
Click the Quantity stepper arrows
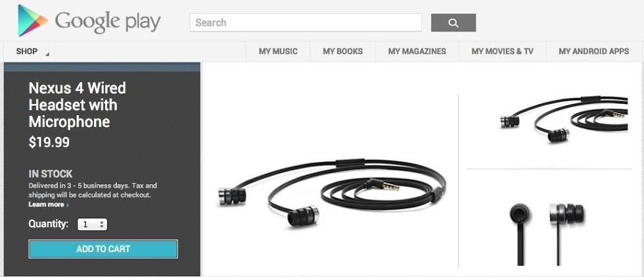pos(102,224)
